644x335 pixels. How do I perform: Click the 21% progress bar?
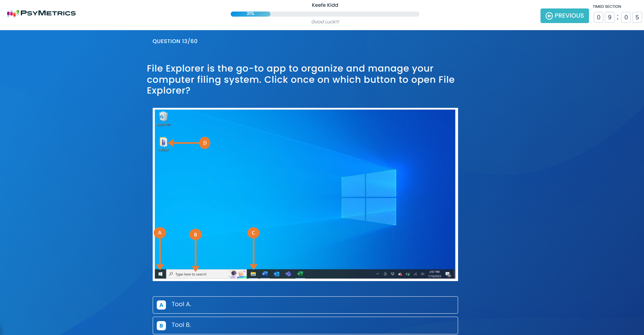click(325, 14)
